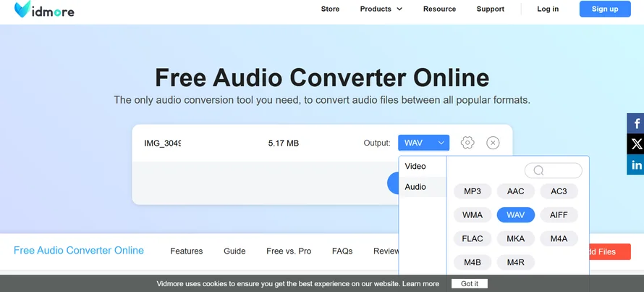Remove the IMG_3049 file with X icon
This screenshot has height=292, width=644.
[493, 143]
